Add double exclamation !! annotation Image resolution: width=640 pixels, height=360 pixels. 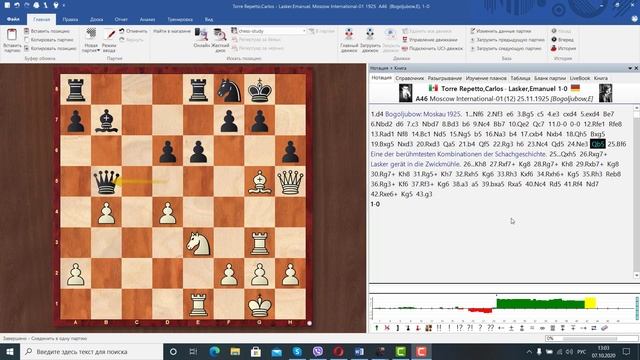(x=439, y=328)
